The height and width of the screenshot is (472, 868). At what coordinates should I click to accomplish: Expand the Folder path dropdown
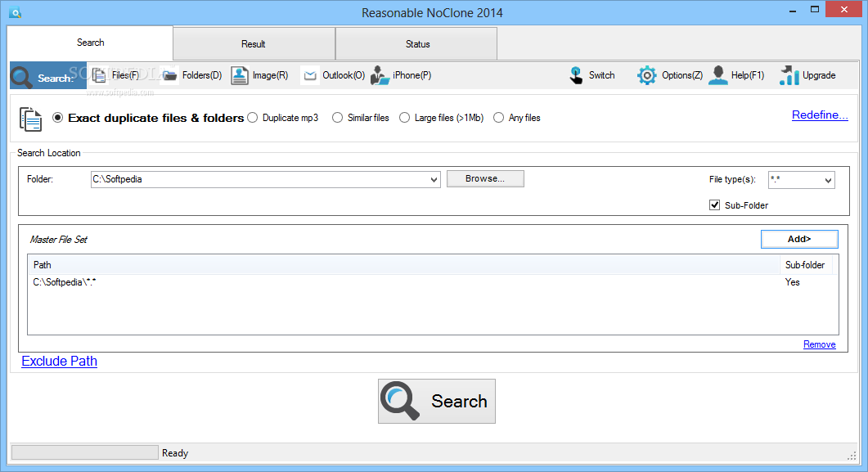pos(434,180)
